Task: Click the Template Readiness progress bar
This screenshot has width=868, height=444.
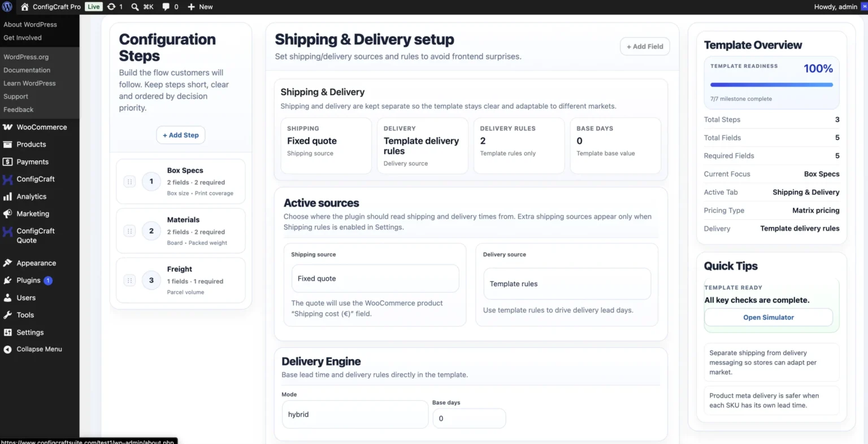Action: tap(772, 85)
